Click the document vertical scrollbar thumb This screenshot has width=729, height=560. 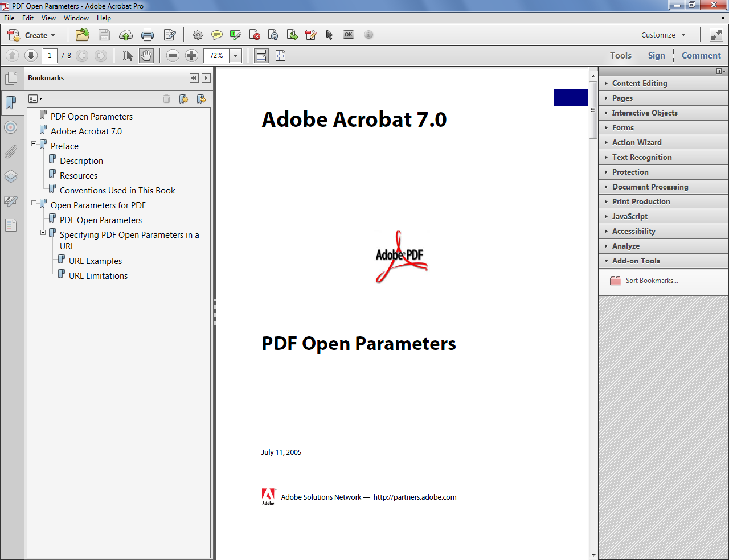click(x=593, y=109)
